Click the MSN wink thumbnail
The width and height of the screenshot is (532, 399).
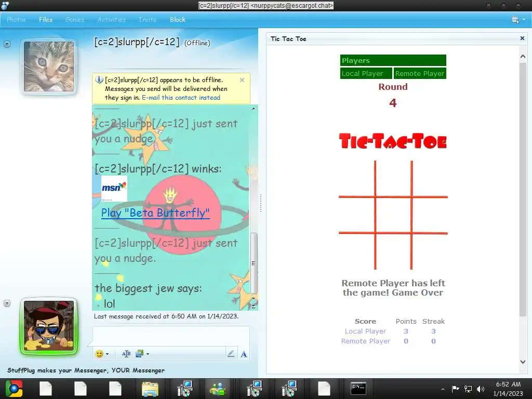(x=114, y=188)
